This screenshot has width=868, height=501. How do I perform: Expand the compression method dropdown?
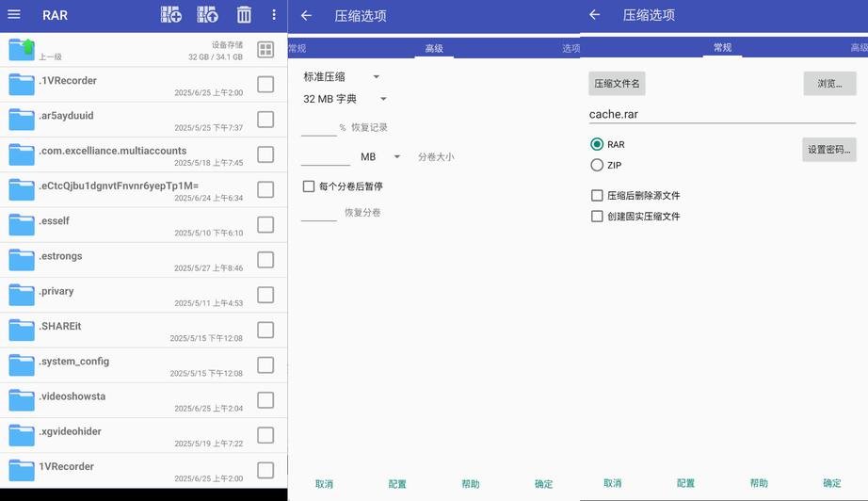(x=342, y=77)
